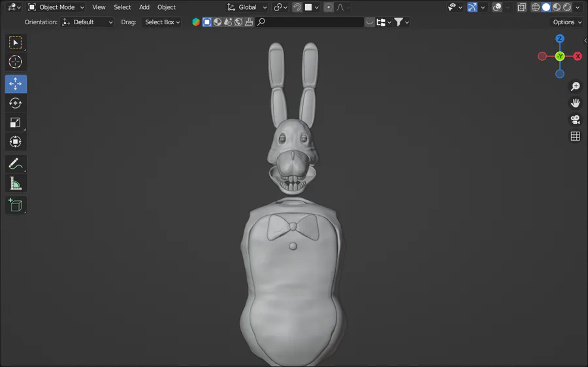Click the materials shapes filter icon

[228, 22]
